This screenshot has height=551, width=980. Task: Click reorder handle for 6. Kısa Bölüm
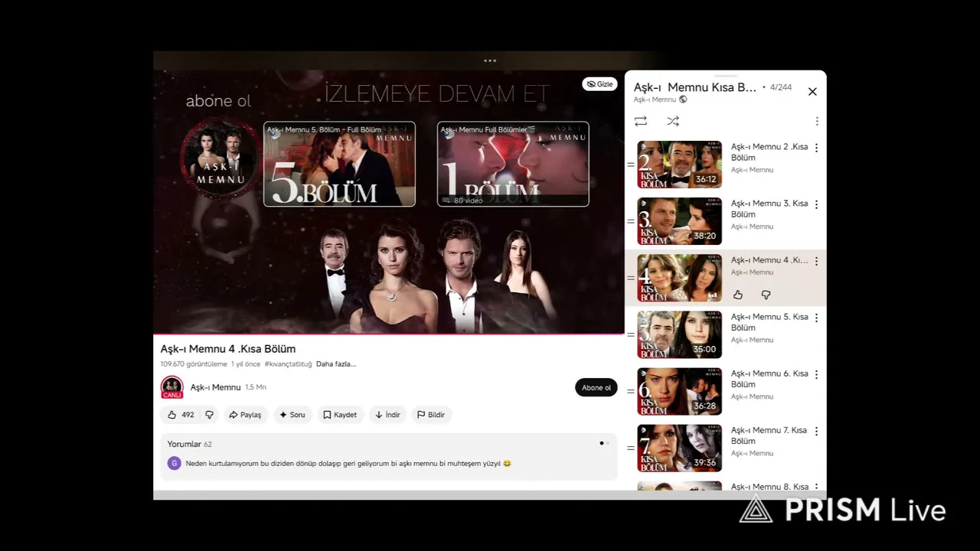point(631,391)
